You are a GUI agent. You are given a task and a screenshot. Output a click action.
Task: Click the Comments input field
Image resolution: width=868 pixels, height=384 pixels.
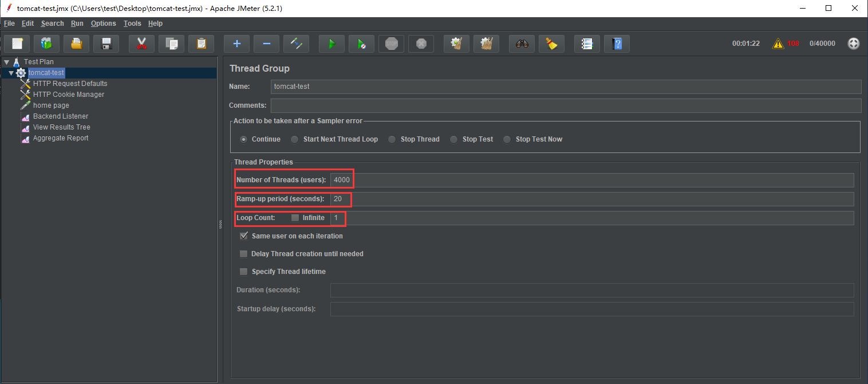coord(566,105)
